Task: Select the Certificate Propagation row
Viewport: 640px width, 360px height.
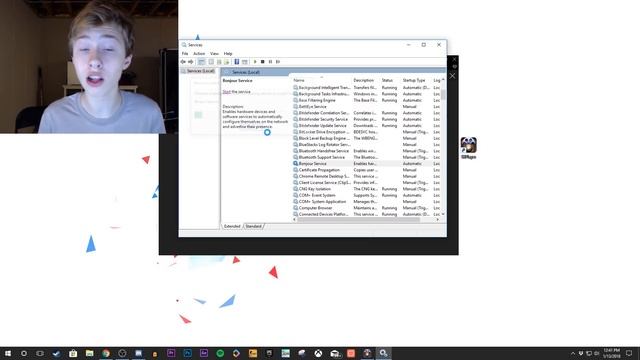Action: point(367,170)
